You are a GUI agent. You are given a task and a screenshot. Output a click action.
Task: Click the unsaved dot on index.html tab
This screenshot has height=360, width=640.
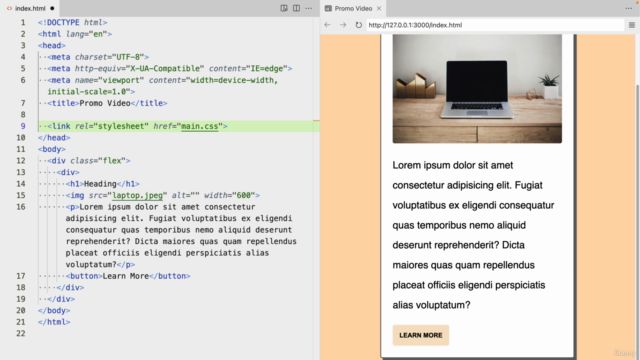click(52, 8)
